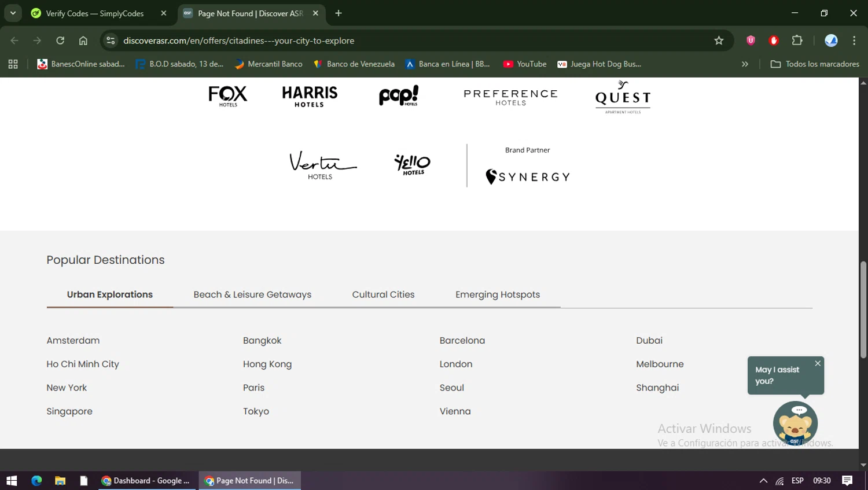868x490 pixels.
Task: Open the Seoul destination link
Action: point(452,388)
